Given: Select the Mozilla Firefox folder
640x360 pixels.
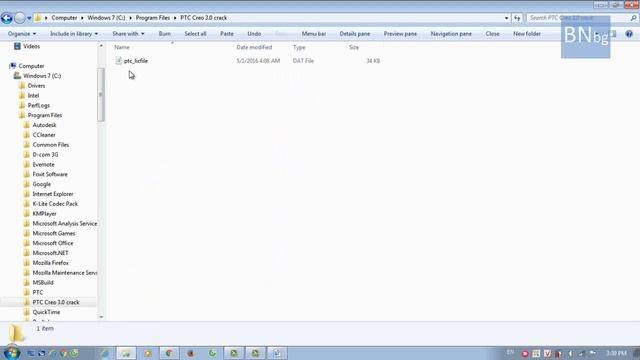Looking at the screenshot, I should point(50,263).
